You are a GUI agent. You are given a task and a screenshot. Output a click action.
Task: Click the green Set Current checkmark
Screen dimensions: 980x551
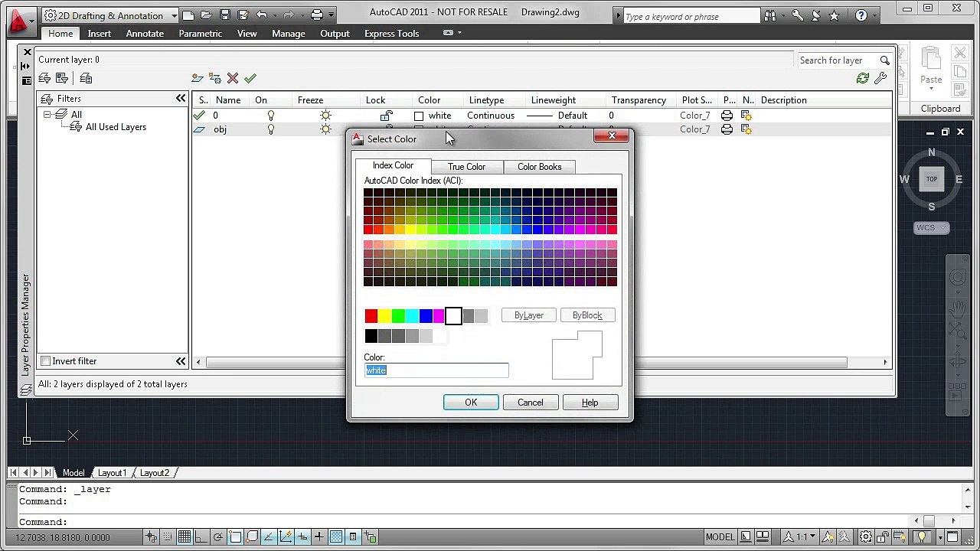tap(250, 78)
